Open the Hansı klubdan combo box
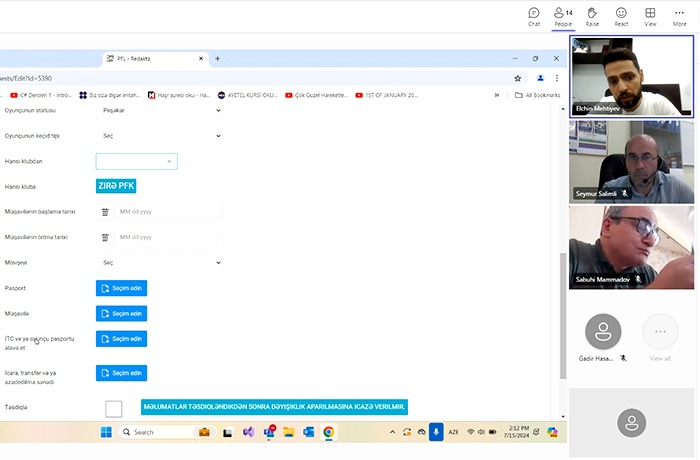This screenshot has height=460, width=700. point(136,161)
